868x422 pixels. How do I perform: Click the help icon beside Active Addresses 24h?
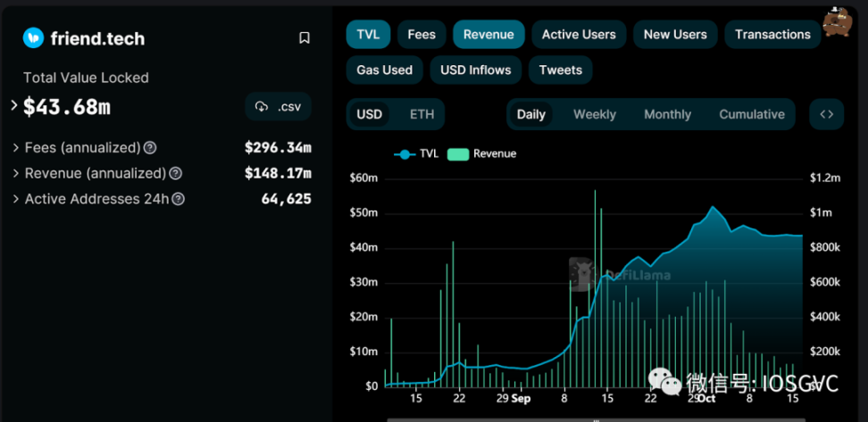179,199
